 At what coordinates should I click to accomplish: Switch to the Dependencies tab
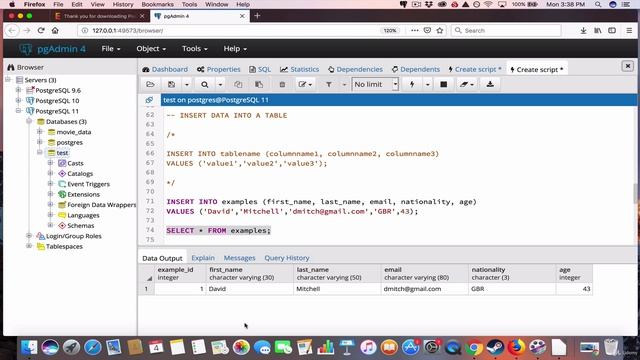point(355,69)
